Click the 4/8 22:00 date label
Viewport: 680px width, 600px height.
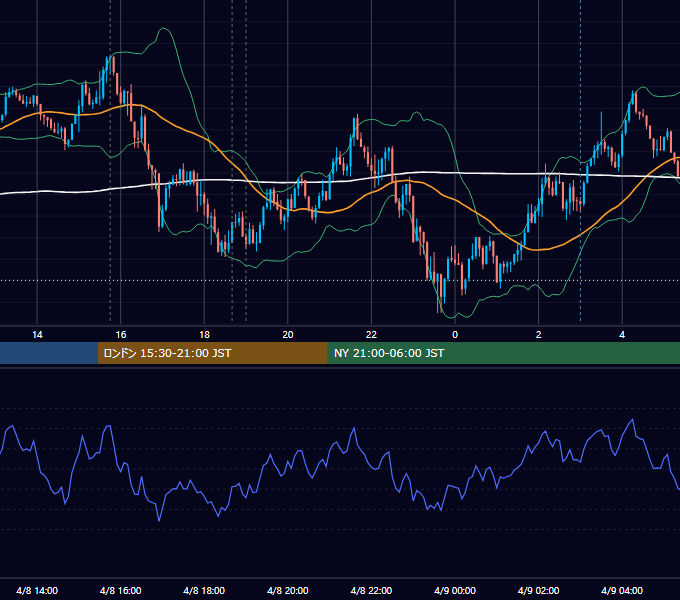click(x=371, y=590)
